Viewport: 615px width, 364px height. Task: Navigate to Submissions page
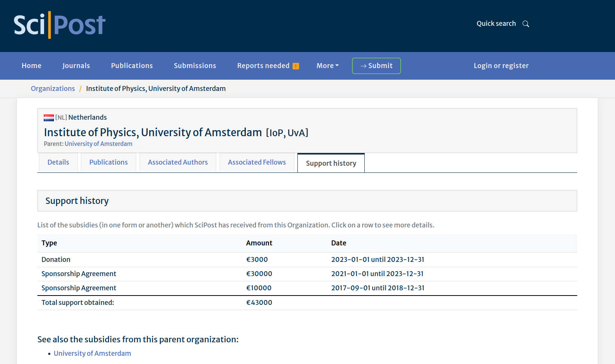195,66
